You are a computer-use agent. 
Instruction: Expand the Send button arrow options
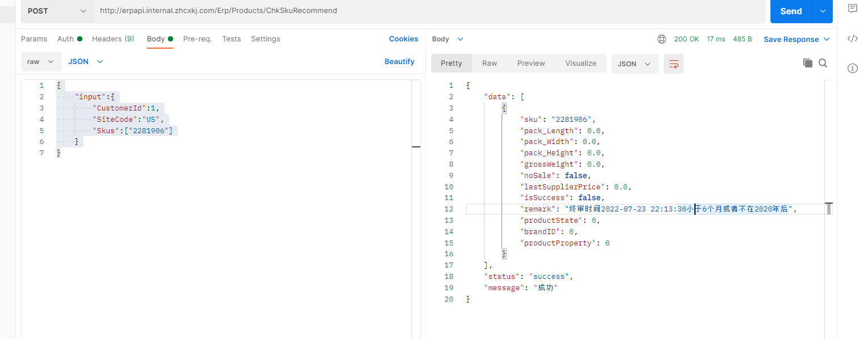click(x=823, y=11)
